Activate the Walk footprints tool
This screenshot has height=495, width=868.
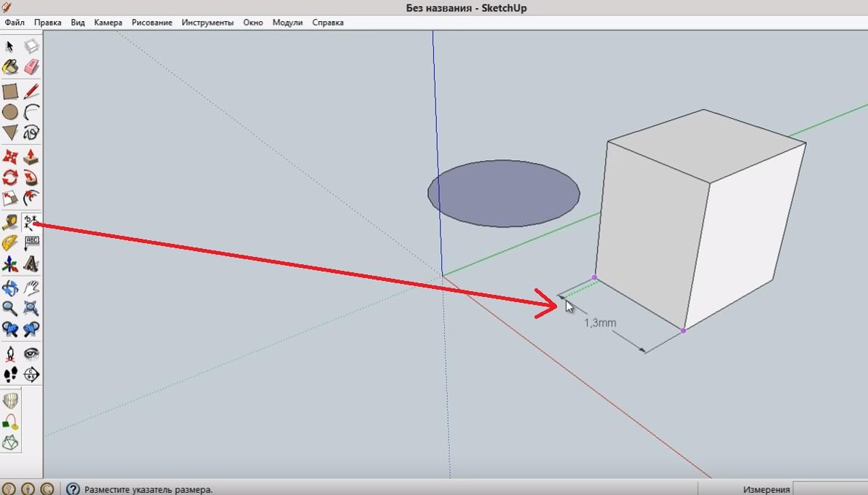tap(10, 375)
